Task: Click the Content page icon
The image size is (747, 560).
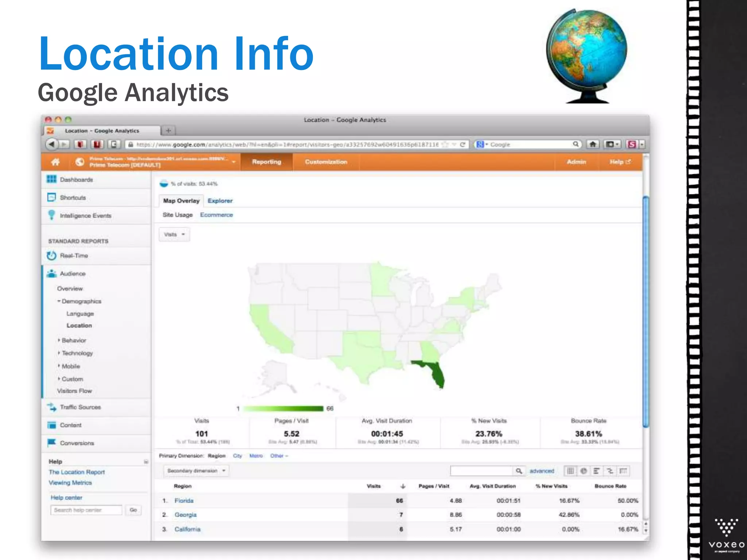Action: (51, 425)
